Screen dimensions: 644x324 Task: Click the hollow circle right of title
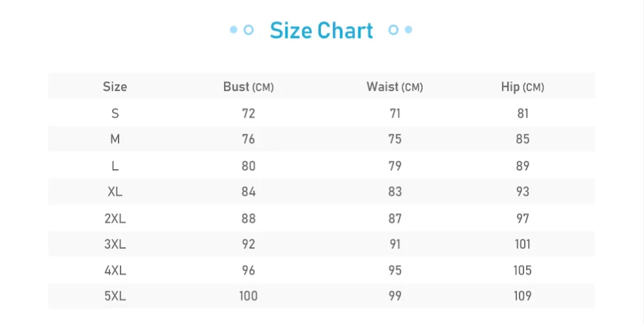point(394,30)
